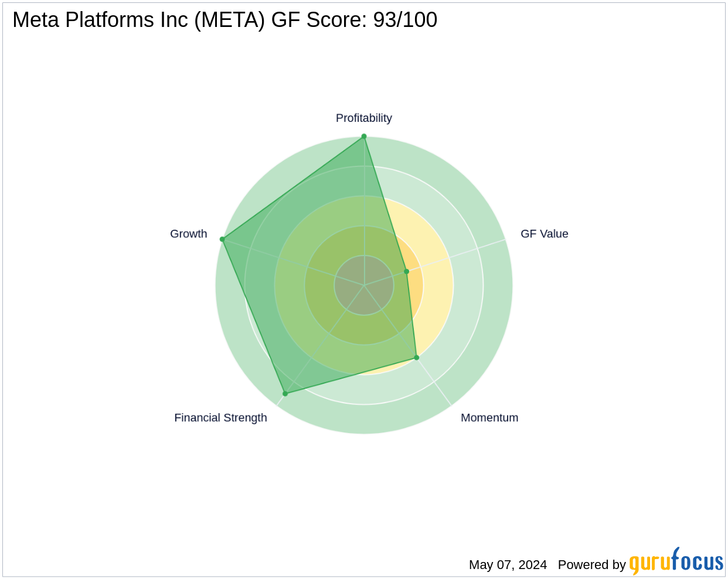Image resolution: width=728 pixels, height=579 pixels.
Task: Click the Profitability data point marker
Action: tap(364, 137)
